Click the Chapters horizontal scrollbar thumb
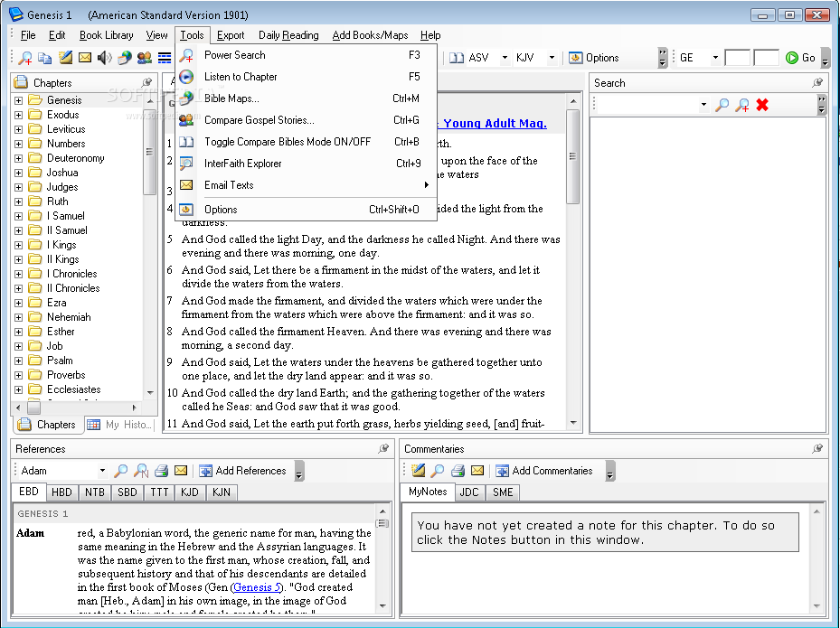This screenshot has height=628, width=840. coord(33,408)
